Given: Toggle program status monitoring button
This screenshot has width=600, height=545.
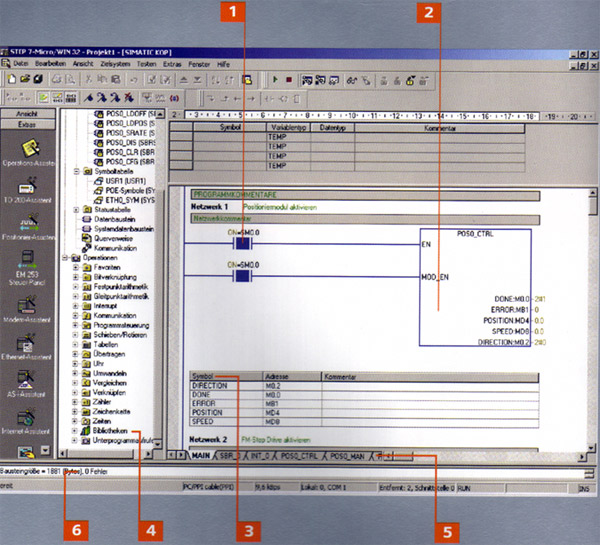Looking at the screenshot, I should click(x=307, y=80).
